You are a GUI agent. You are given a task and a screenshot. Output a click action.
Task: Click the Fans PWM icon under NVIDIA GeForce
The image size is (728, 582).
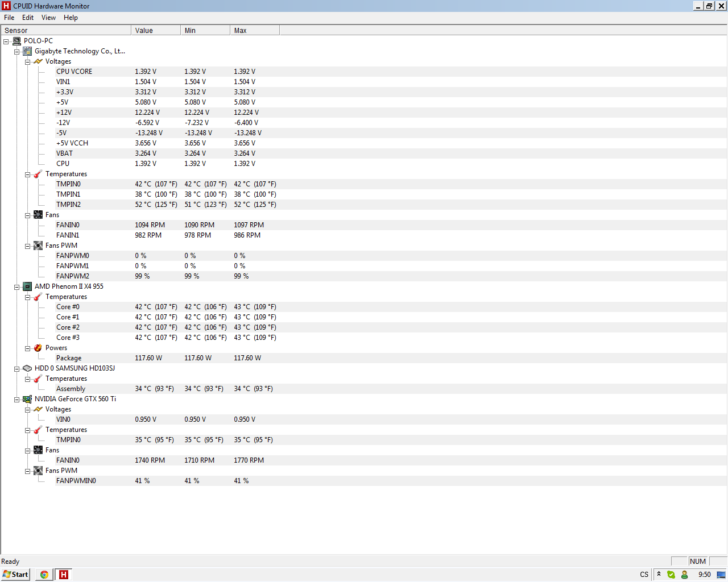click(x=38, y=471)
